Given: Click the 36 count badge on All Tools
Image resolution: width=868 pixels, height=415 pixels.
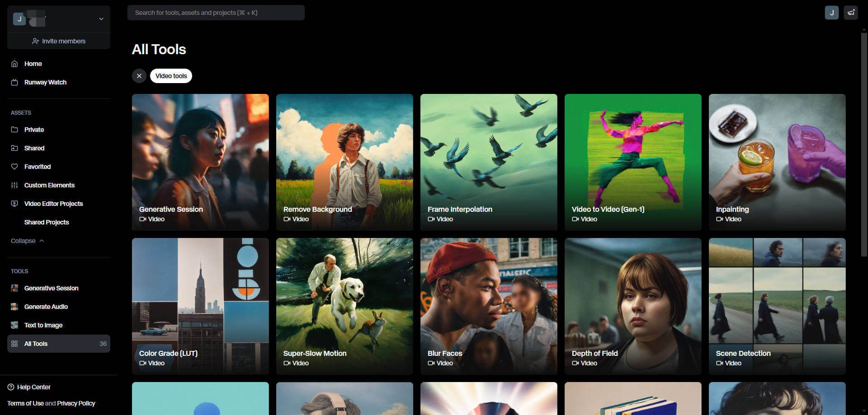Looking at the screenshot, I should pyautogui.click(x=103, y=344).
